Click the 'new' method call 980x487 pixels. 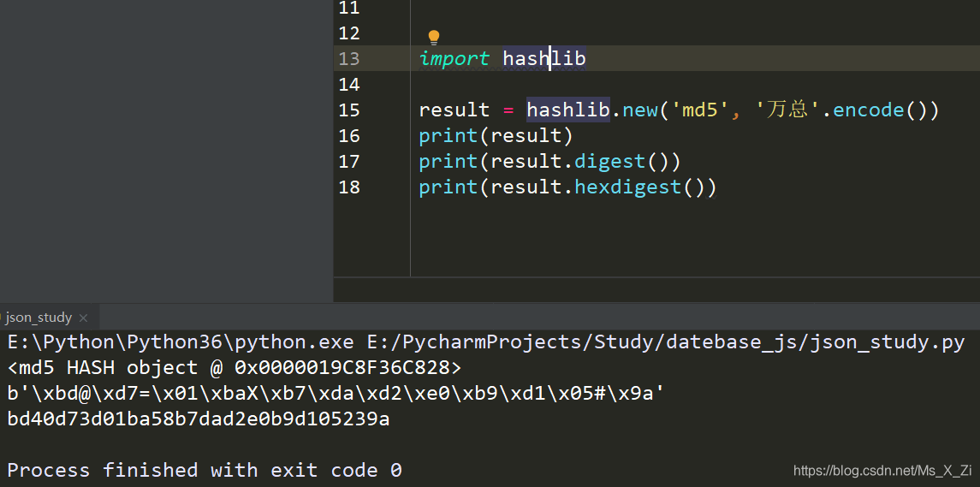click(x=640, y=110)
